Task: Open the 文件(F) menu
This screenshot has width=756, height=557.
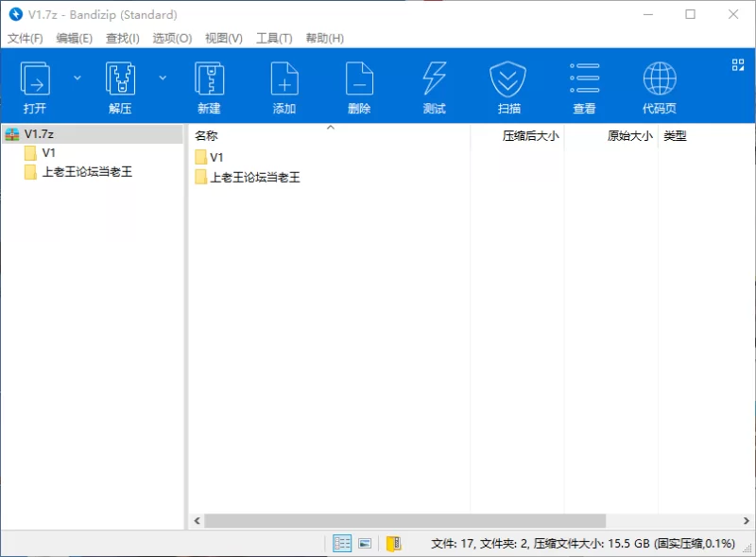Action: [x=26, y=38]
